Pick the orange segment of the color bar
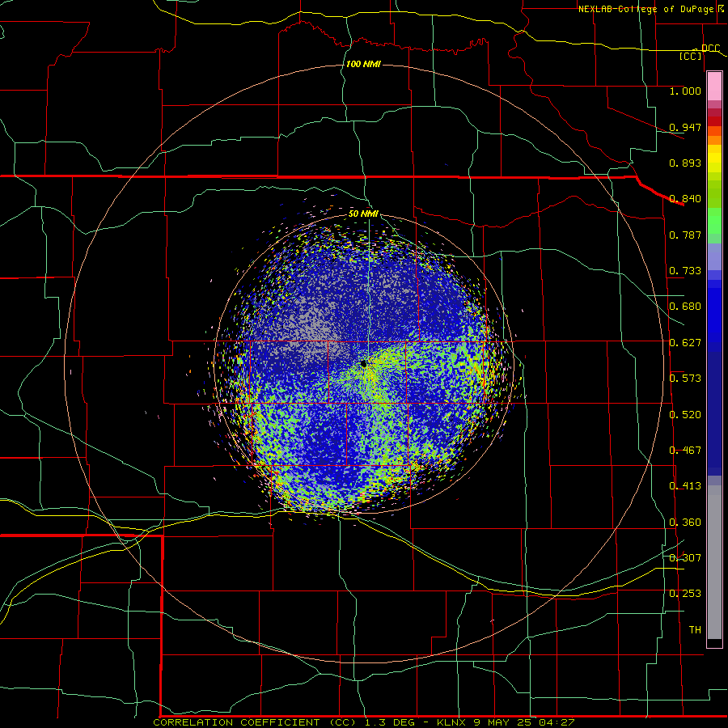This screenshot has height=728, width=728. [714, 140]
